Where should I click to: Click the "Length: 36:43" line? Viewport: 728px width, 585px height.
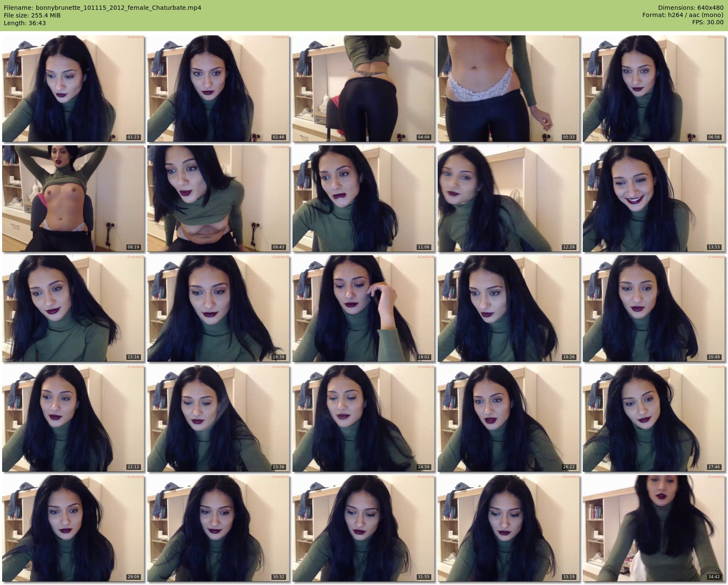(x=25, y=23)
